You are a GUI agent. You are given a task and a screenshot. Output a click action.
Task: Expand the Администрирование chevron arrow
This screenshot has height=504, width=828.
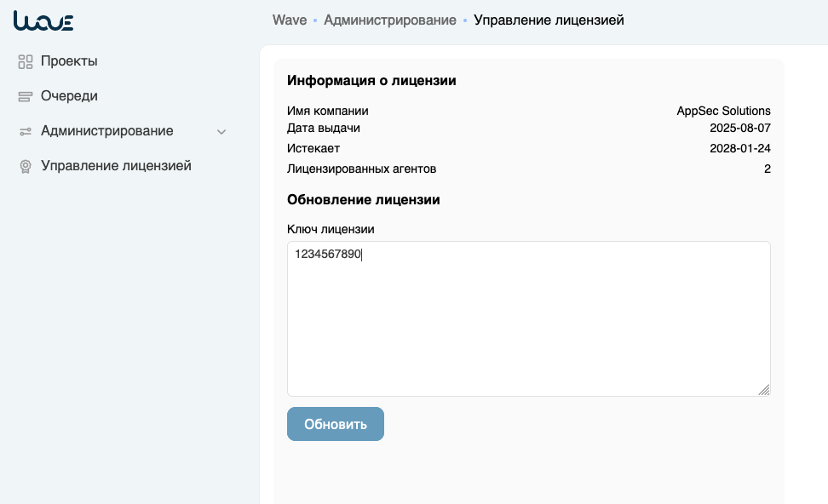(x=221, y=132)
